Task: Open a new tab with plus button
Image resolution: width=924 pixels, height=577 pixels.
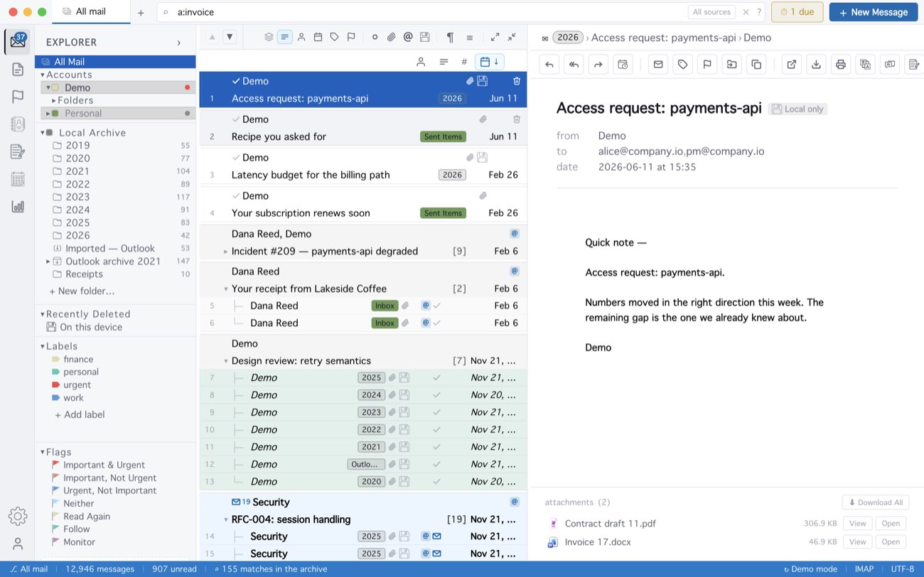Action: point(141,12)
